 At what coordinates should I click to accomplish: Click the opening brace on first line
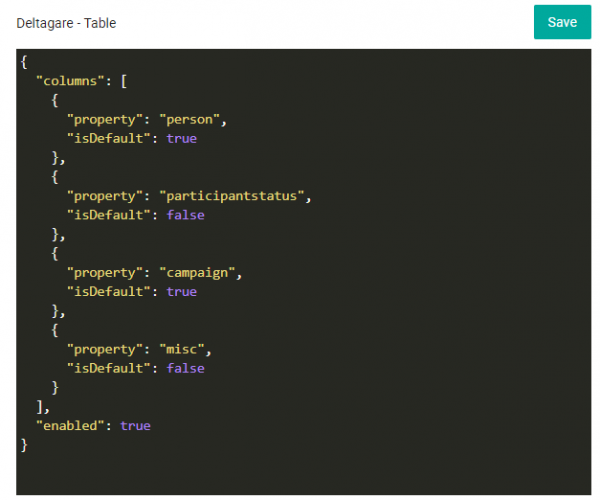click(24, 62)
